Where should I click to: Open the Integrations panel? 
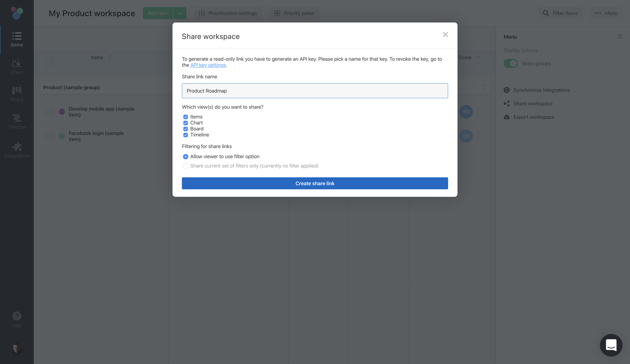[x=16, y=150]
